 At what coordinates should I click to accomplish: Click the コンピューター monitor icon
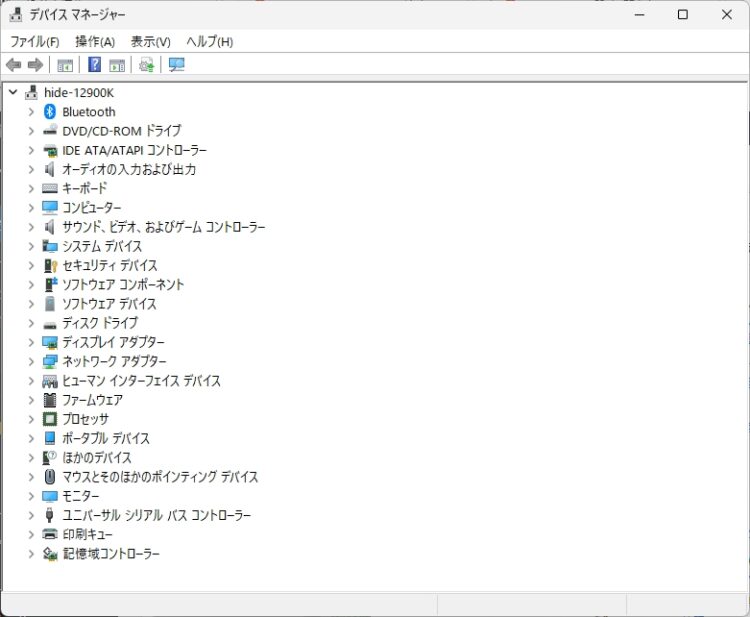tap(50, 208)
